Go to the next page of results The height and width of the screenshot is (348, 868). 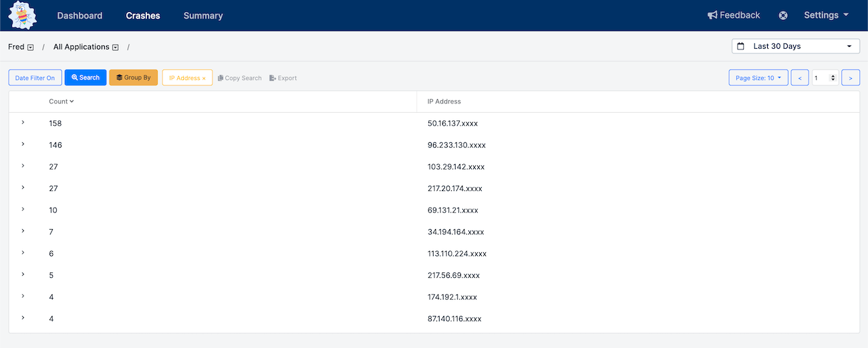click(x=850, y=78)
